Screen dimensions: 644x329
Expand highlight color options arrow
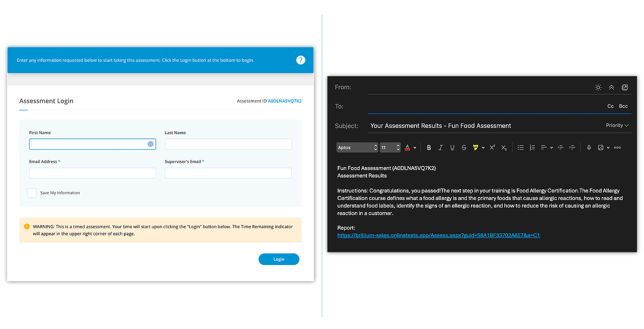[x=483, y=148]
